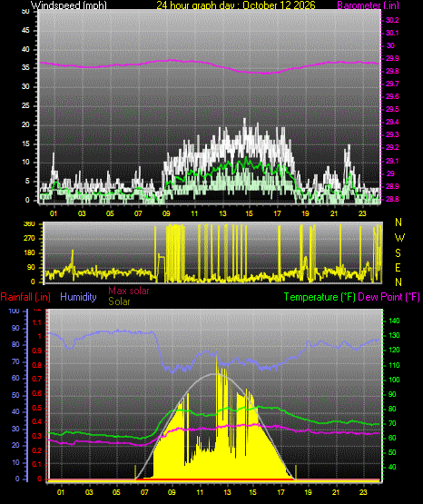Click the 30.2 barometer axis value
Viewport: 423px width, 504px height.
point(392,20)
